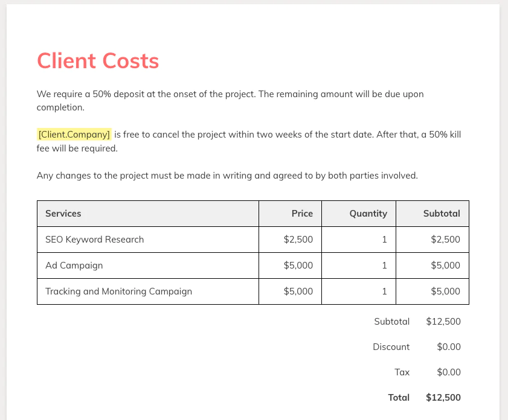Image resolution: width=508 pixels, height=420 pixels.
Task: Click the $0.00 amount next to Tax
Action: [449, 372]
